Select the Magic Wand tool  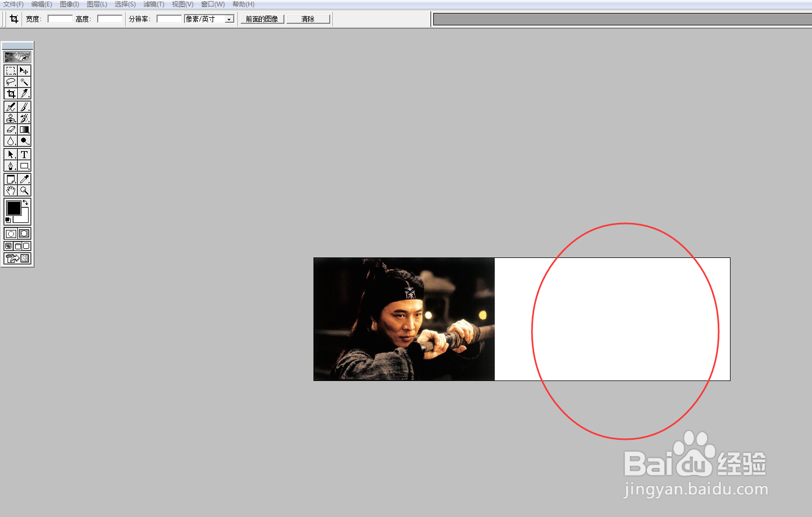pos(24,82)
